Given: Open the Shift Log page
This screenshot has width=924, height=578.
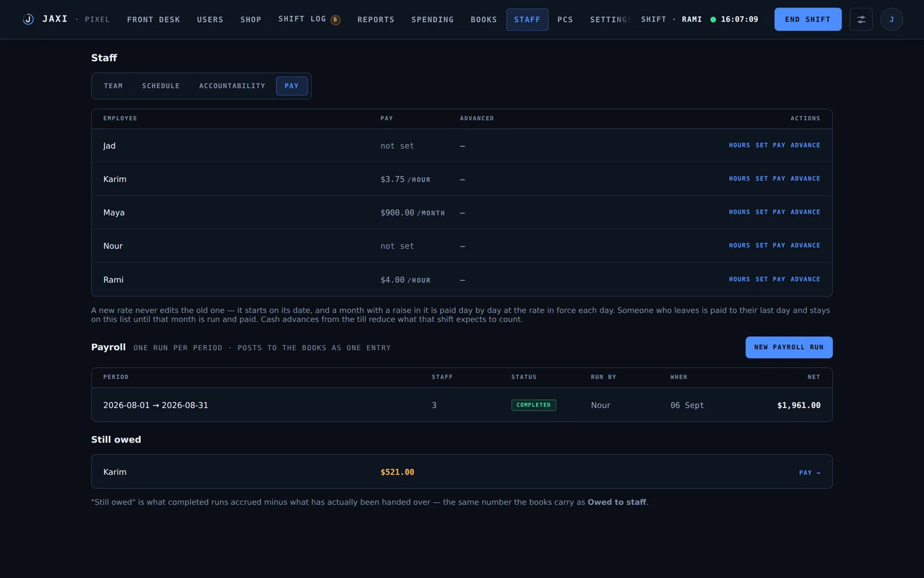Looking at the screenshot, I should pos(302,19).
